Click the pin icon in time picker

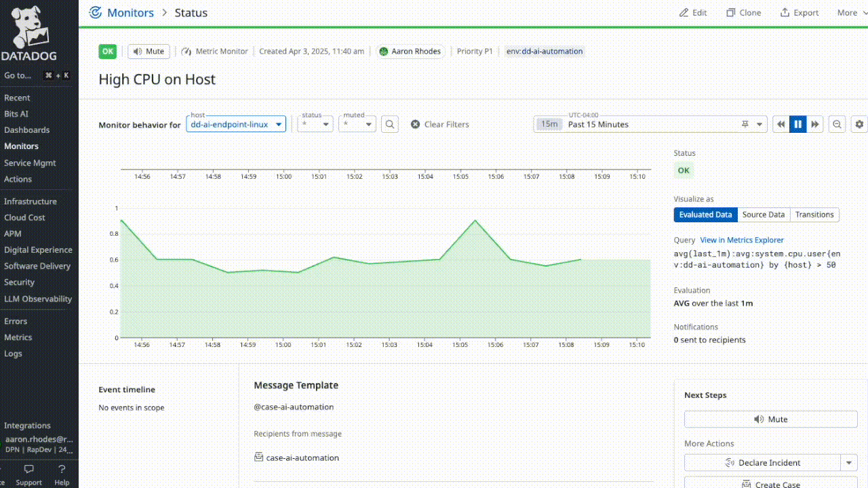point(745,125)
